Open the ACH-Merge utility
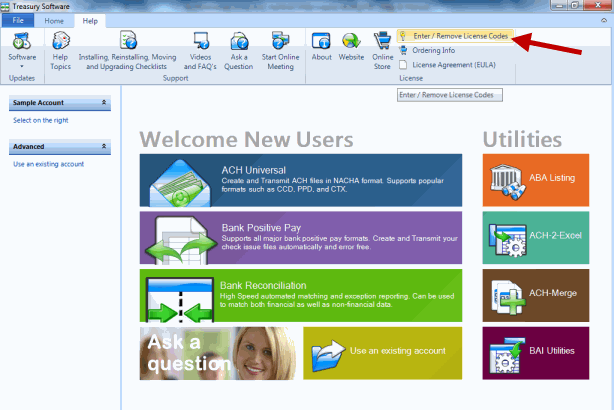 pos(536,295)
